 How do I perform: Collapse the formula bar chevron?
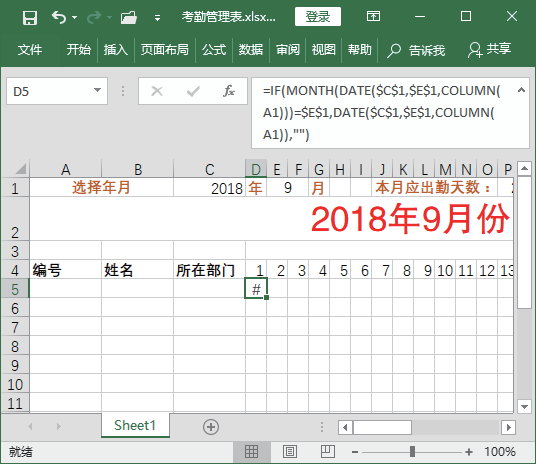(x=521, y=90)
